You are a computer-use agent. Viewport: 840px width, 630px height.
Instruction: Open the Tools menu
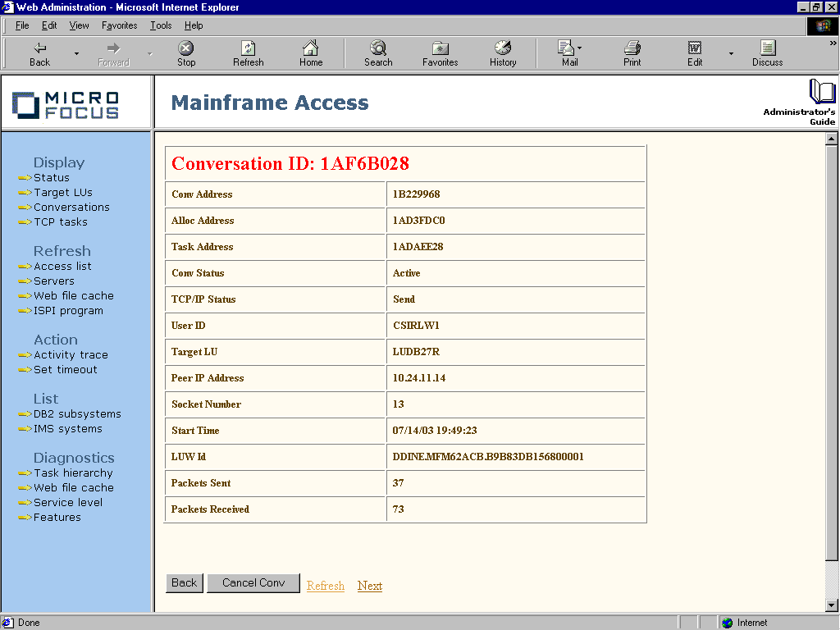point(161,25)
